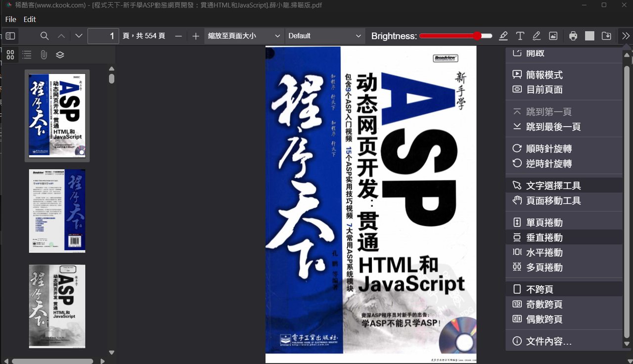Select the draw pen tool
633x364 pixels.
(x=537, y=36)
